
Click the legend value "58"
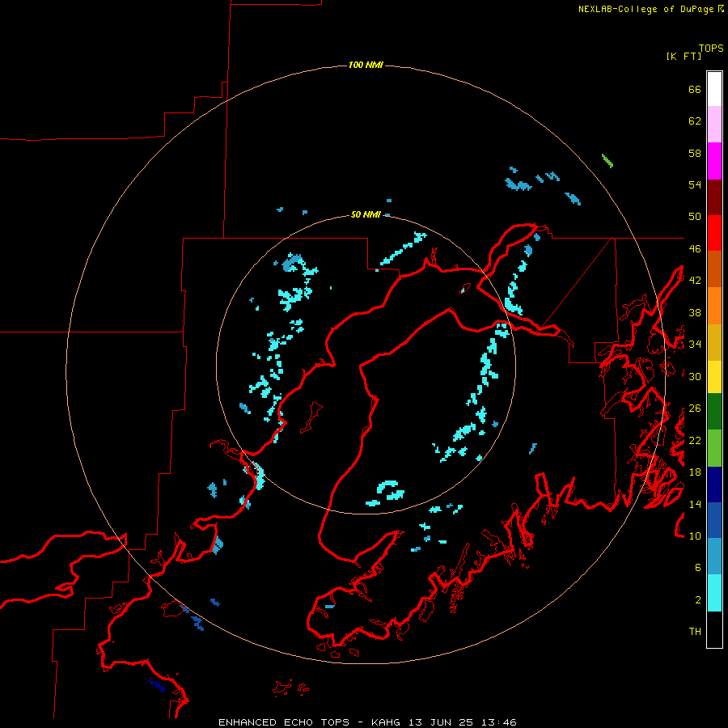point(695,153)
